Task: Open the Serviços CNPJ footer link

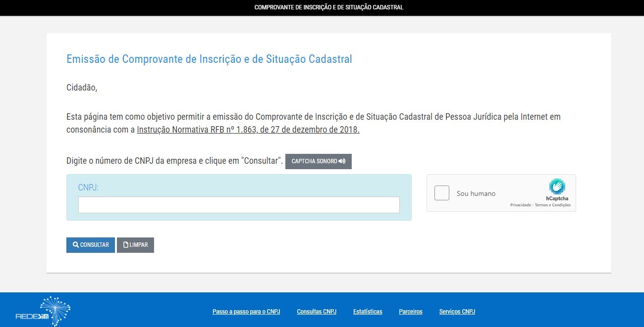Action: tap(457, 312)
